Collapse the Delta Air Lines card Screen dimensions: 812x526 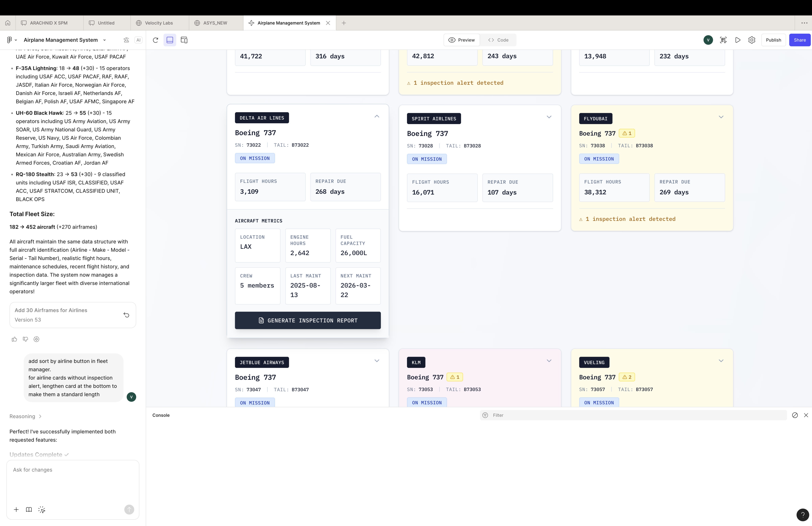[x=377, y=116]
